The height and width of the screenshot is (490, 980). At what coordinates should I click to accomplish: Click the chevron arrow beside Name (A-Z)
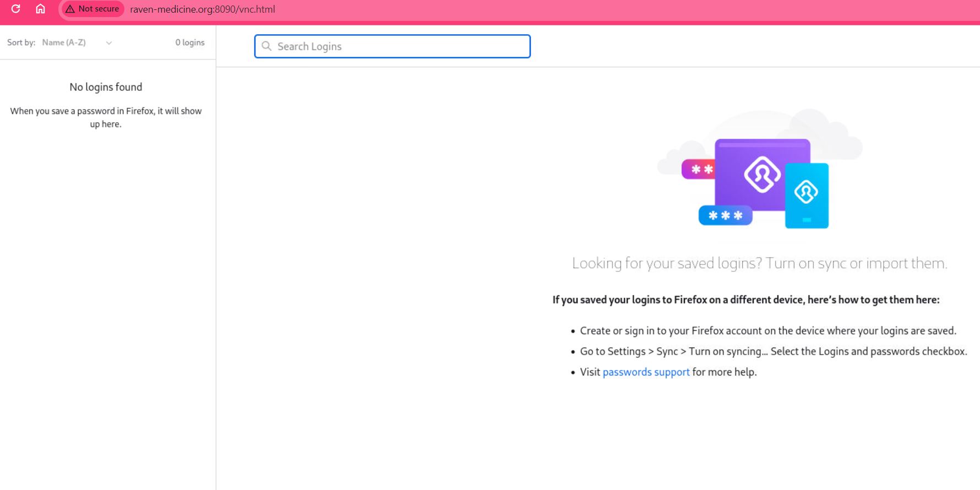[109, 43]
